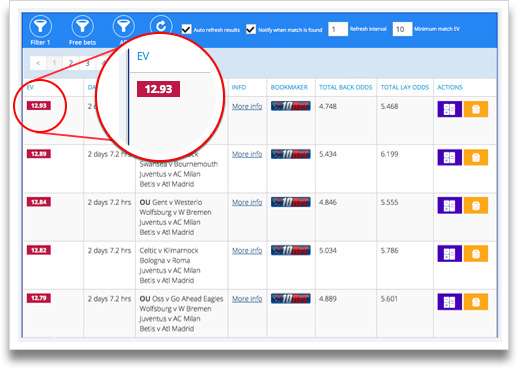Viewport: 518px width, 369px height.
Task: Open More info for 12.84 row
Action: [247, 202]
